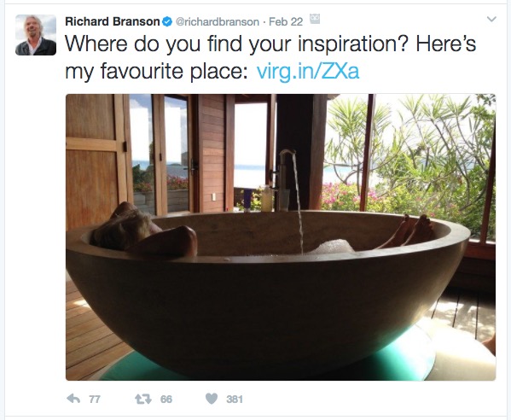This screenshot has width=511, height=420.
Task: Open Richard Branson's profile avatar
Action: click(x=36, y=35)
